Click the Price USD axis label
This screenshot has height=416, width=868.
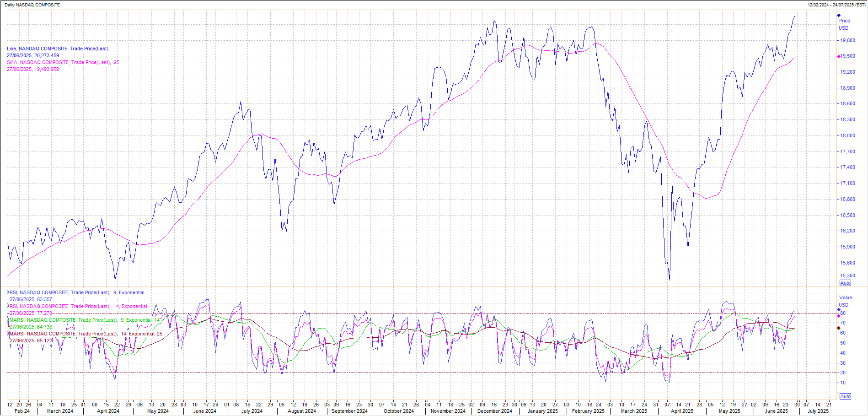[x=844, y=24]
